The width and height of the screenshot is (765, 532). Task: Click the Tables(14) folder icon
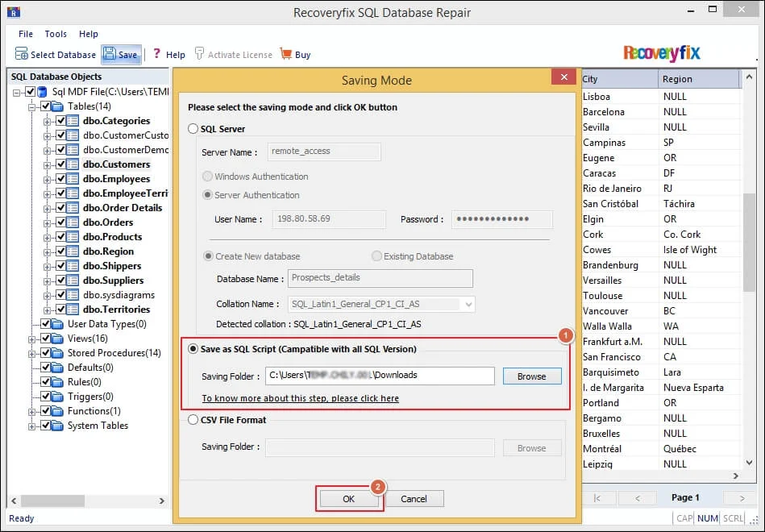(x=57, y=106)
